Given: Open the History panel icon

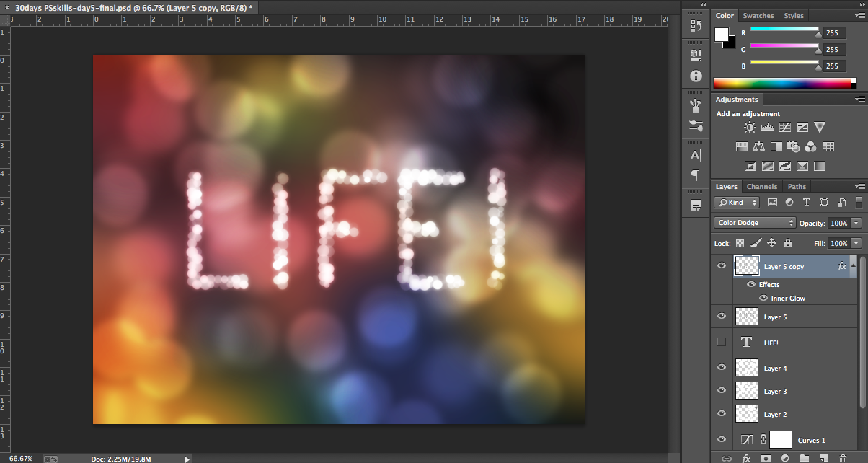Looking at the screenshot, I should click(x=696, y=27).
